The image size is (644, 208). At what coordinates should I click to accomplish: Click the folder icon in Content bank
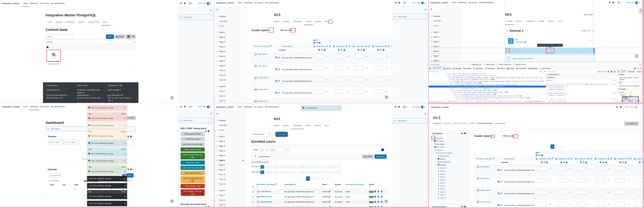click(47, 47)
